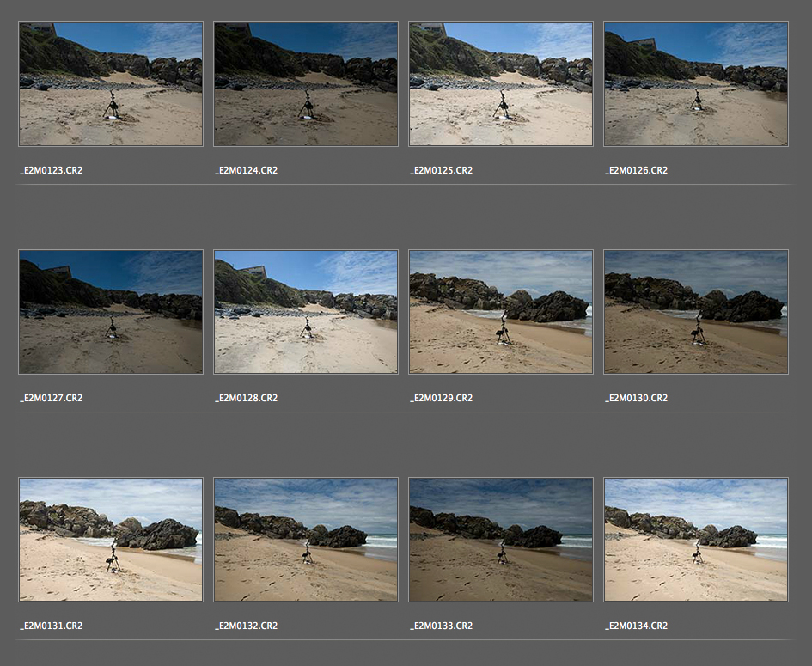Select the _E2M0123.CR2 thumbnail image
Image resolution: width=812 pixels, height=666 pixels.
pos(111,84)
